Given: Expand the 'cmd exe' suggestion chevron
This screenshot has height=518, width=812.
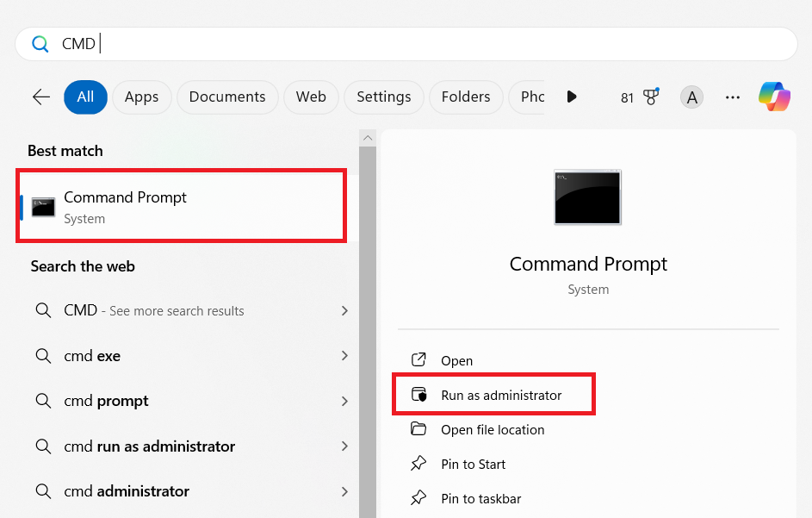Looking at the screenshot, I should click(x=344, y=356).
